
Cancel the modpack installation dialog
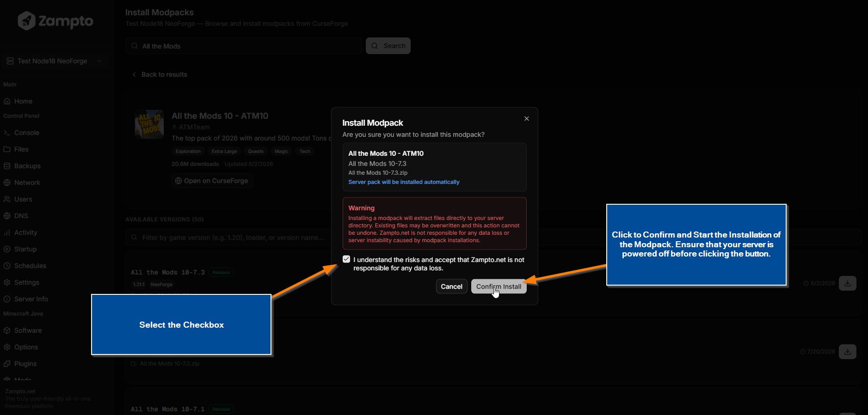pyautogui.click(x=451, y=287)
